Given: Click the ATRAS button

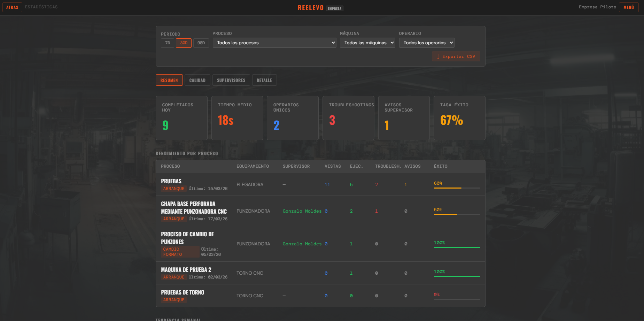Looking at the screenshot, I should (12, 7).
